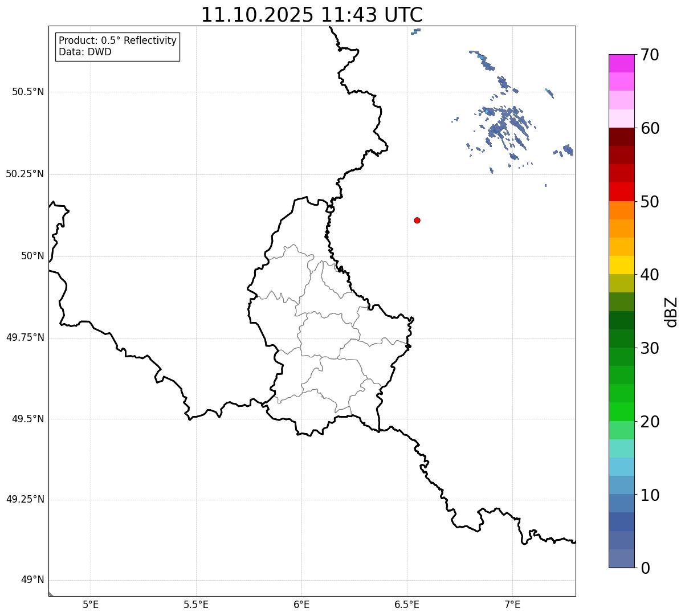Click the red station marker dot
The image size is (685, 616).
417,220
